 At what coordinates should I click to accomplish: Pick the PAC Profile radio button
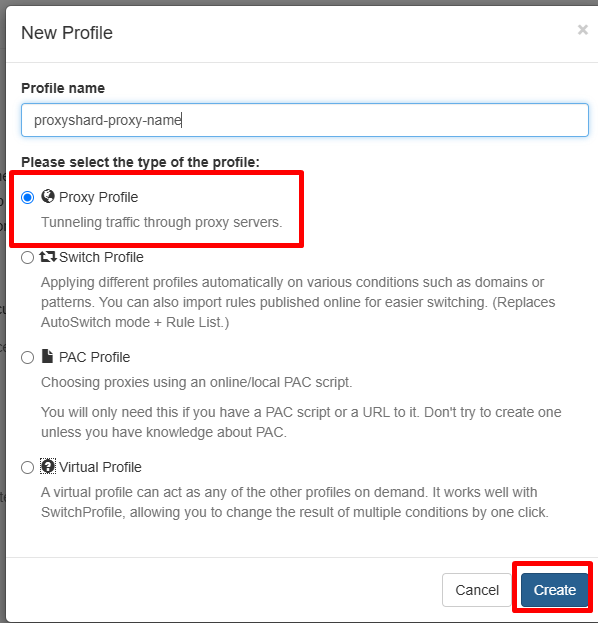pyautogui.click(x=27, y=358)
